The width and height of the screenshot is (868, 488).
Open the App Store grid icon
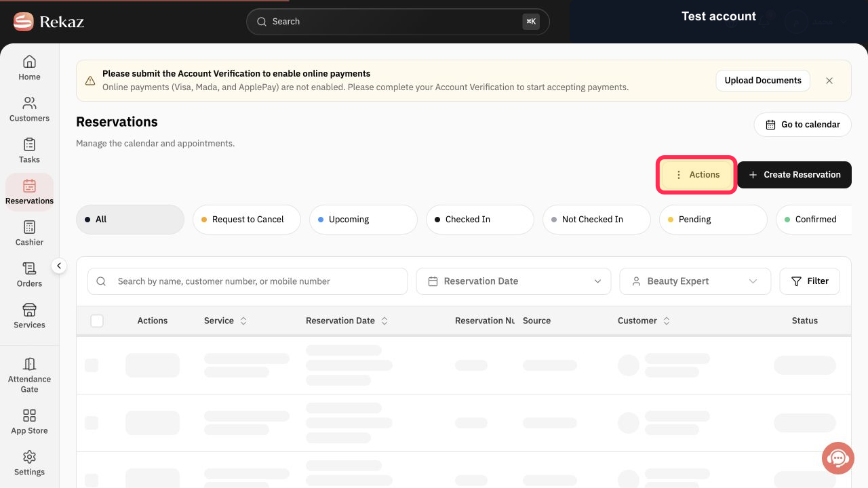[29, 415]
